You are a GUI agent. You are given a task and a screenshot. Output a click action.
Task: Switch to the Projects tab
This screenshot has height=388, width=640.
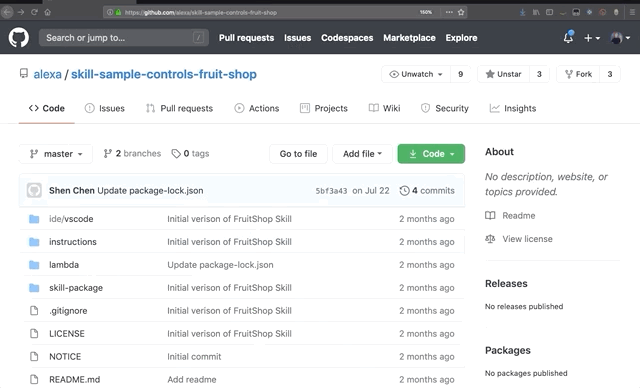(x=324, y=109)
